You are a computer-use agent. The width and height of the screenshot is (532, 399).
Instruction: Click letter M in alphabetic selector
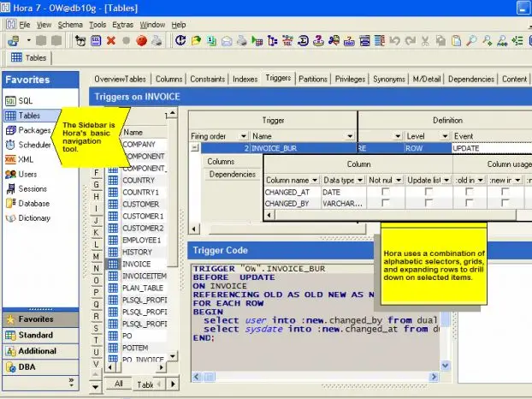pos(97,257)
